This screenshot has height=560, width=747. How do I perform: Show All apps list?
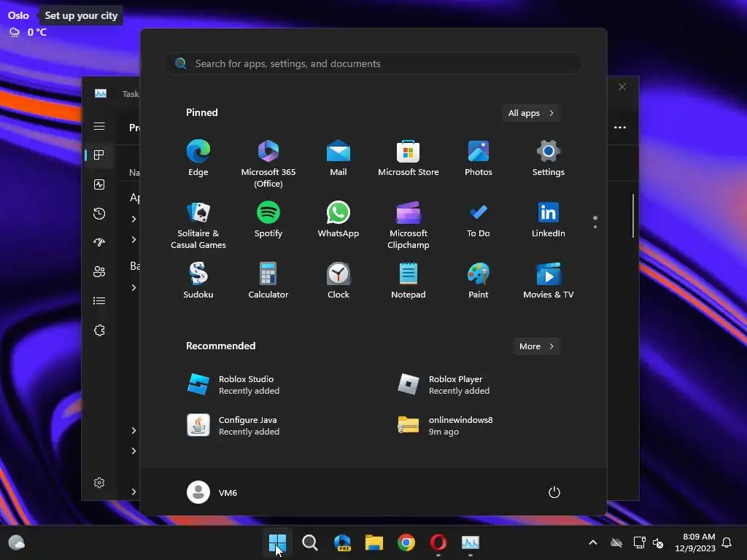coord(531,113)
